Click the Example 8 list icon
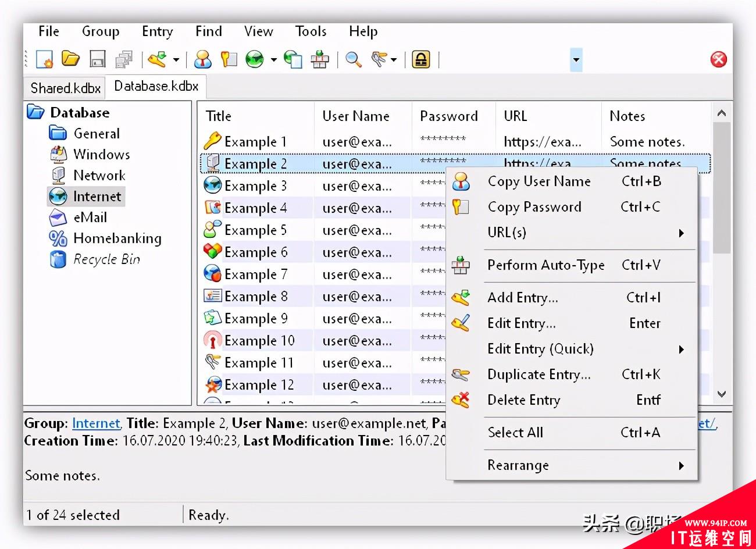This screenshot has width=756, height=549. 212,296
